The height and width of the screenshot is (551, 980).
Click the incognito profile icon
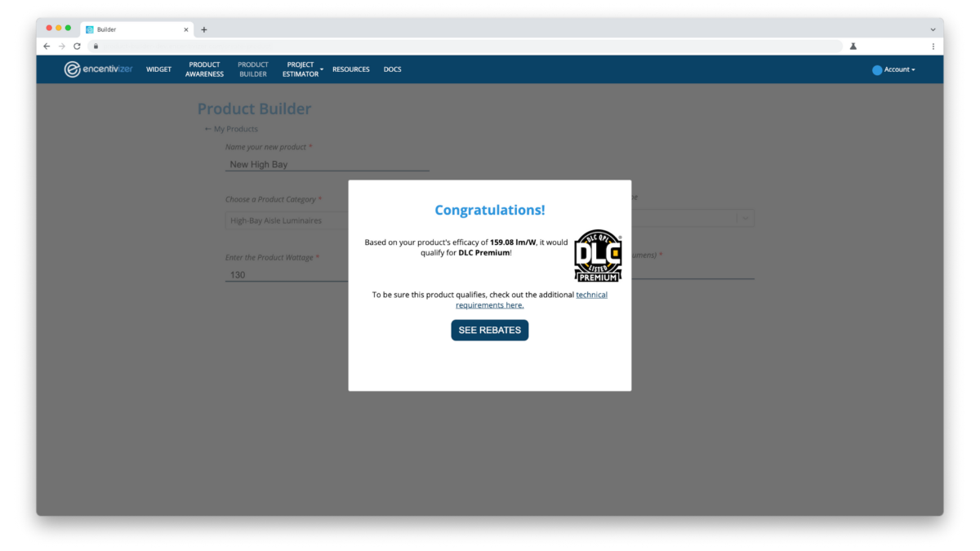853,47
